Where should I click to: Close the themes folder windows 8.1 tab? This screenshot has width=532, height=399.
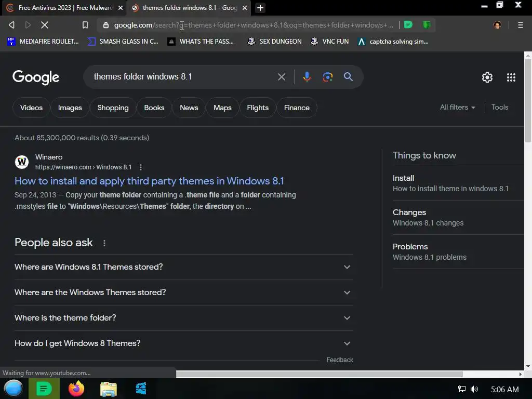(x=244, y=8)
